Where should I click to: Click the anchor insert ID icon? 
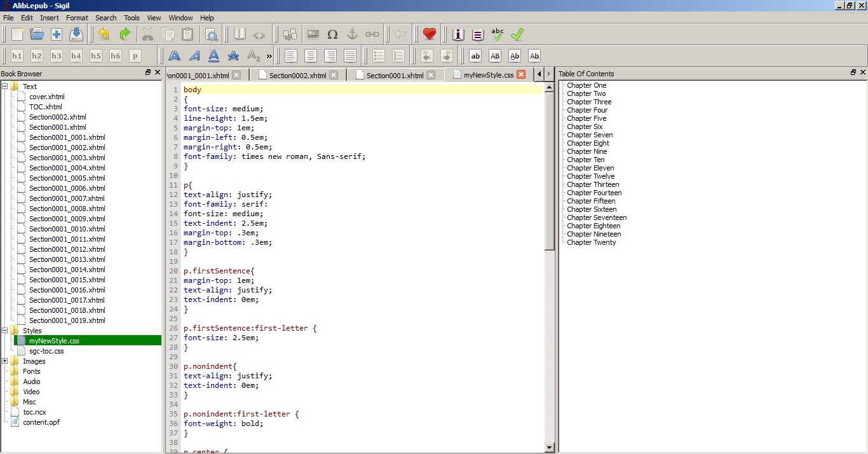coord(352,34)
